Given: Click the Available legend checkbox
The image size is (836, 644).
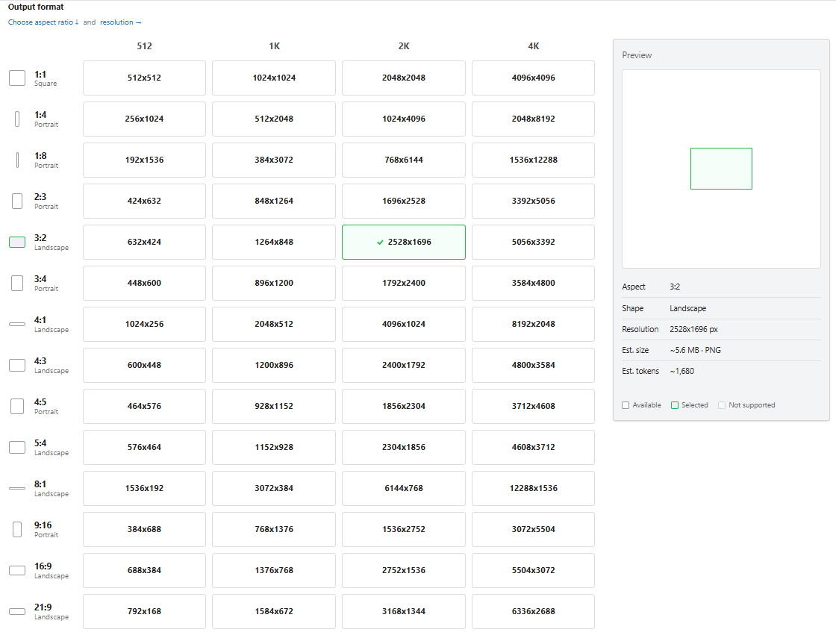Looking at the screenshot, I should (x=626, y=405).
